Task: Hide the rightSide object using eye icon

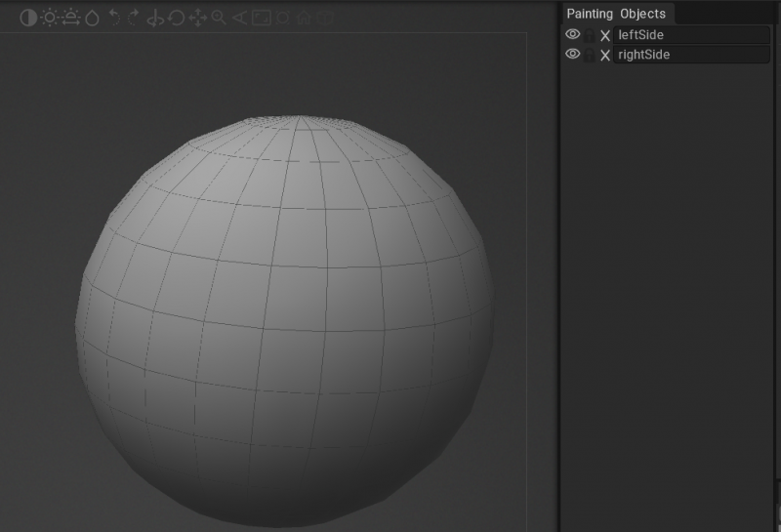Action: pyautogui.click(x=573, y=55)
